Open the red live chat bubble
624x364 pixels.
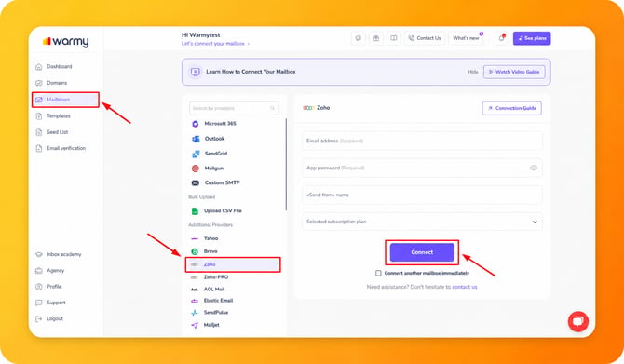[577, 321]
